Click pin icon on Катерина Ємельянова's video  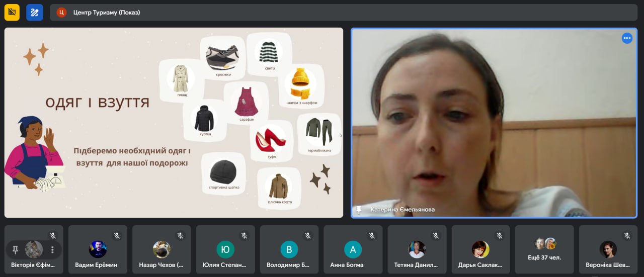pos(359,210)
